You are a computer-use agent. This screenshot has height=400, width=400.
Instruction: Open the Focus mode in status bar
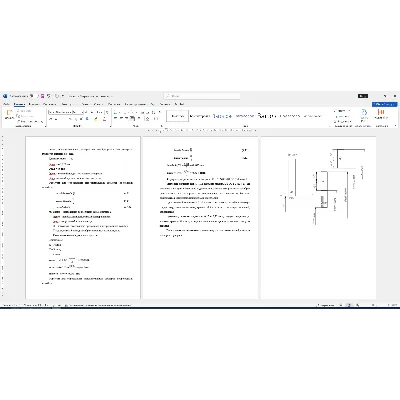click(326, 305)
